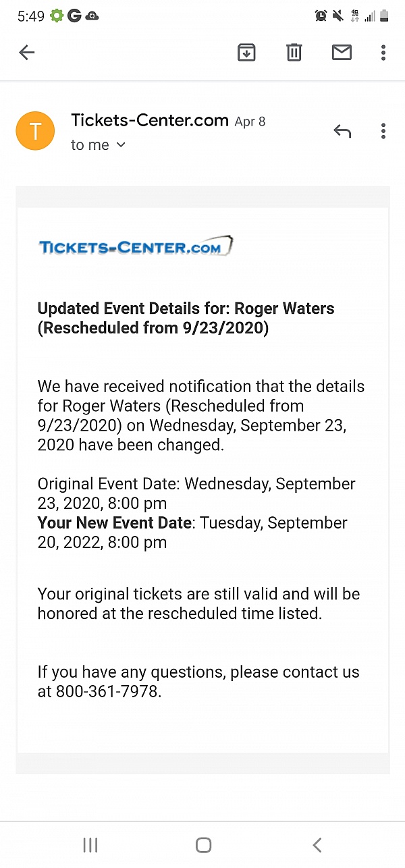Open the message options three-dot menu
This screenshot has height=868, width=405.
click(383, 131)
